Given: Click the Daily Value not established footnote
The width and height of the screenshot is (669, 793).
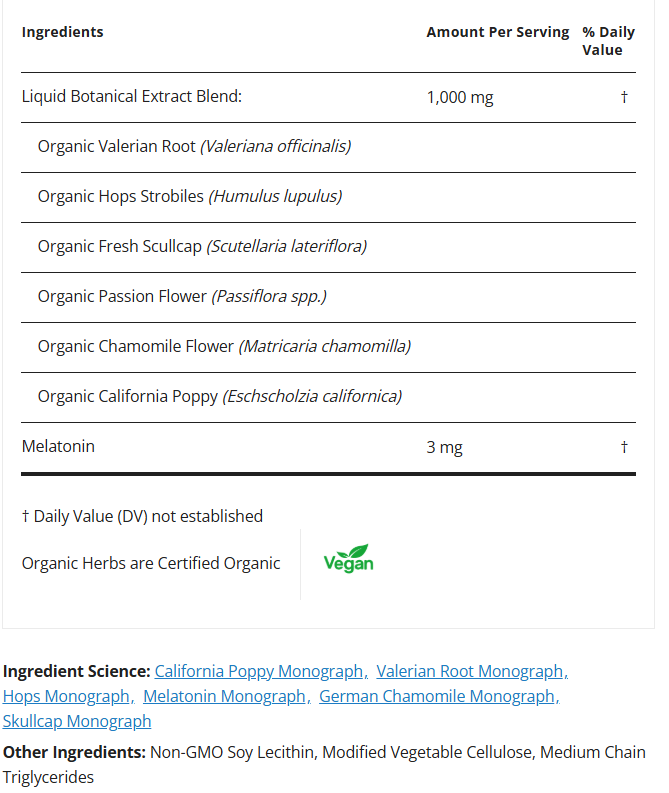Looking at the screenshot, I should pos(142,516).
